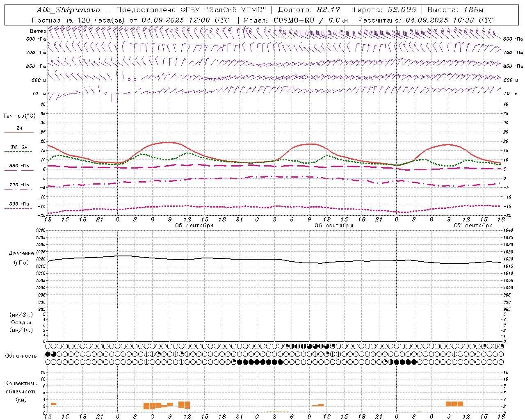Click the 'Td 2м' dew point legend label
Viewport: 525px width, 420px height.
[x=19, y=147]
